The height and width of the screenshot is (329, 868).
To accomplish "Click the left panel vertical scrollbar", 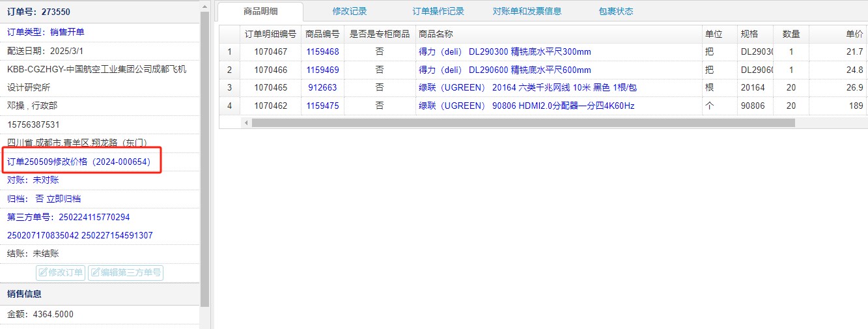I will tap(204, 158).
